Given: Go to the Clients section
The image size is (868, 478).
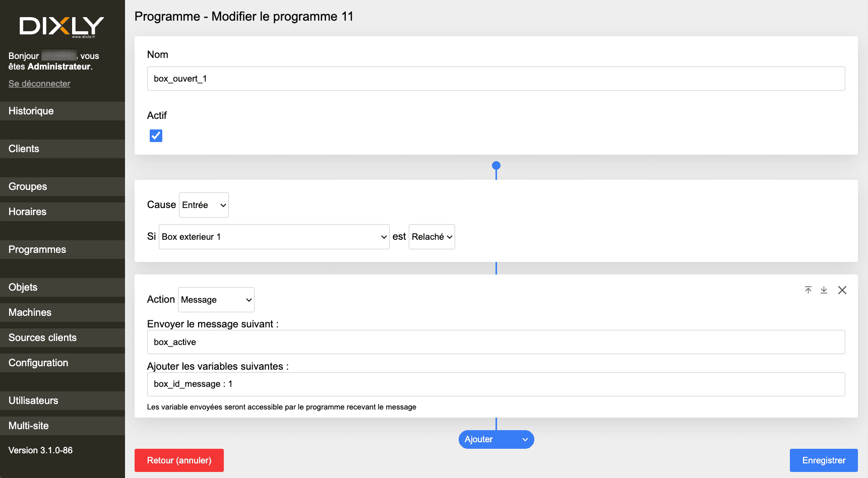Looking at the screenshot, I should pyautogui.click(x=23, y=149).
